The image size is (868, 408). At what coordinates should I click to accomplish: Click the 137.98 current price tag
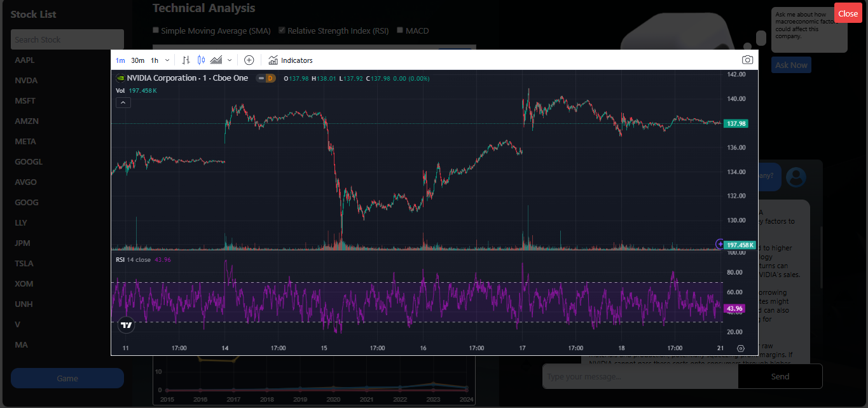[x=736, y=123]
